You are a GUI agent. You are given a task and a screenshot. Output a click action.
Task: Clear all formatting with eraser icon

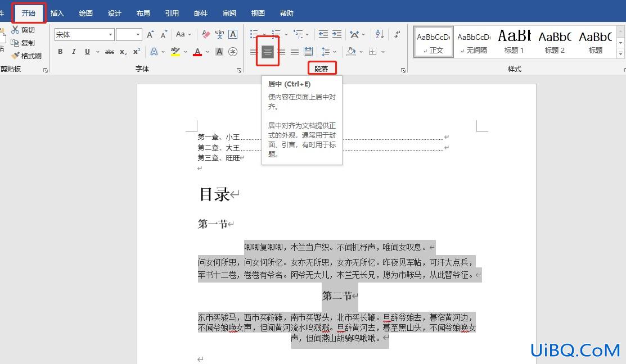pyautogui.click(x=206, y=34)
